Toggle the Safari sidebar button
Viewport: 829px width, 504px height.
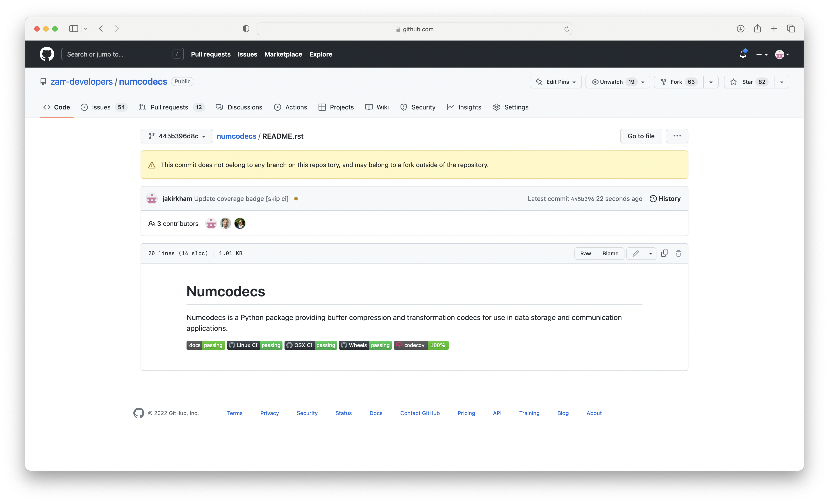[x=74, y=29]
